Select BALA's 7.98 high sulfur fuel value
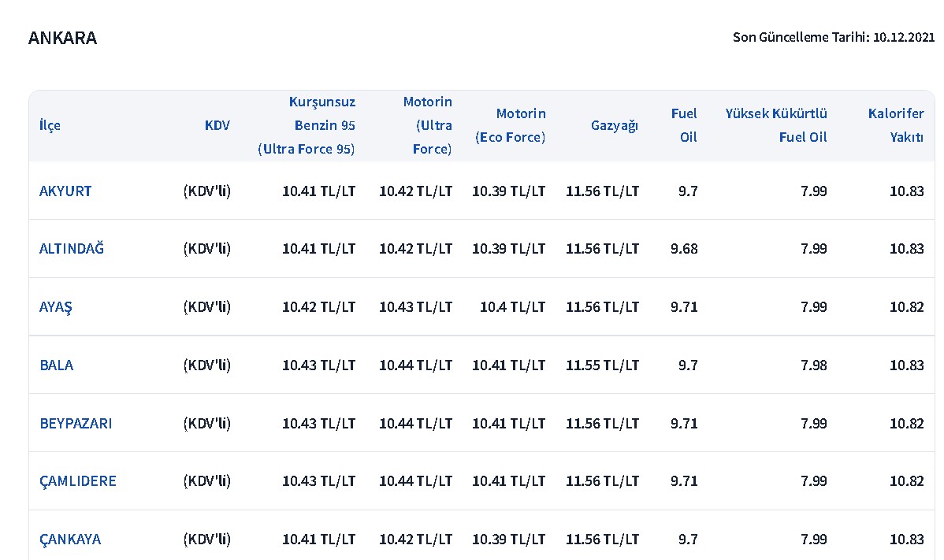 (814, 365)
